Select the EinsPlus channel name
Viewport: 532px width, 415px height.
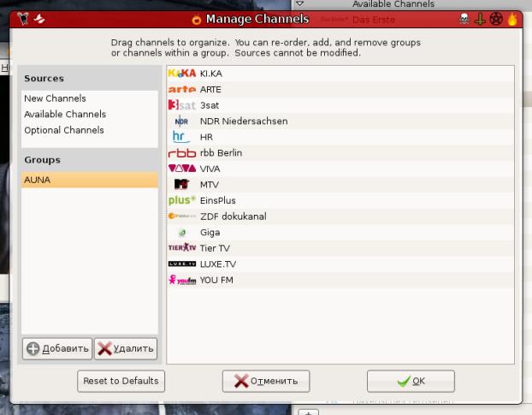point(218,200)
